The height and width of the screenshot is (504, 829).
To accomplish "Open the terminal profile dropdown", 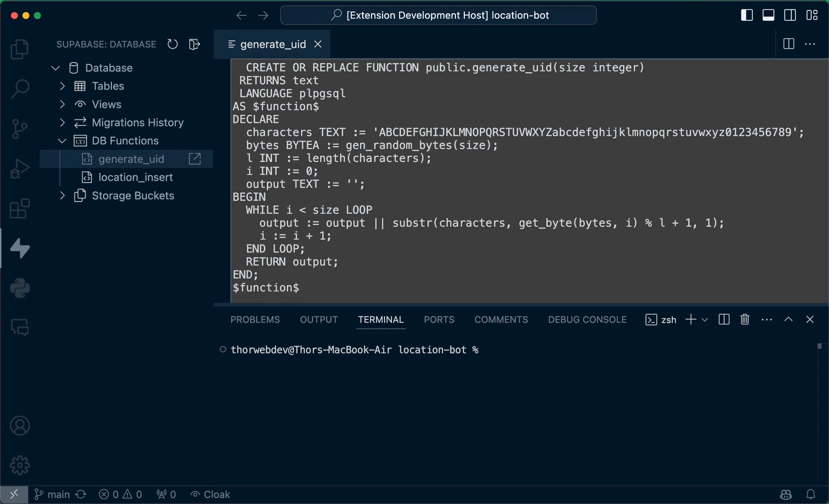I will point(706,319).
